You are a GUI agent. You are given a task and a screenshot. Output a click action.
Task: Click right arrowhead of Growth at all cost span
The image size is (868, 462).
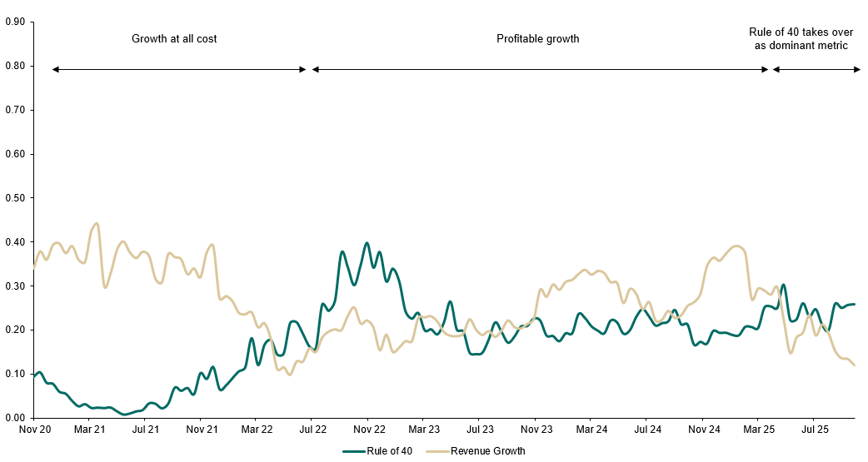tap(303, 69)
